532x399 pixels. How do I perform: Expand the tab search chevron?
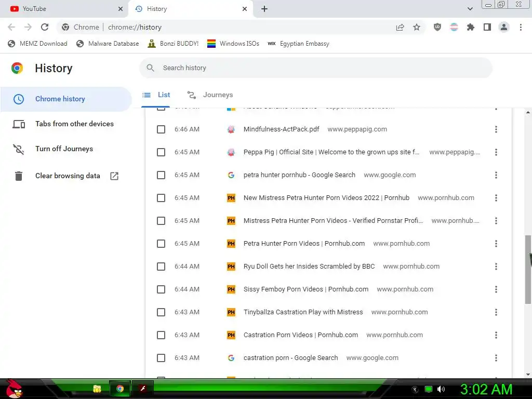470,9
